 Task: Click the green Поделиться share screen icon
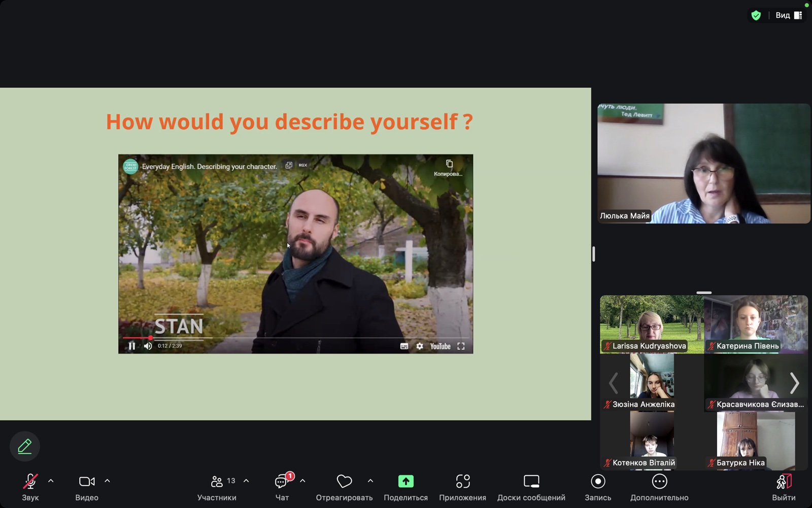(405, 482)
